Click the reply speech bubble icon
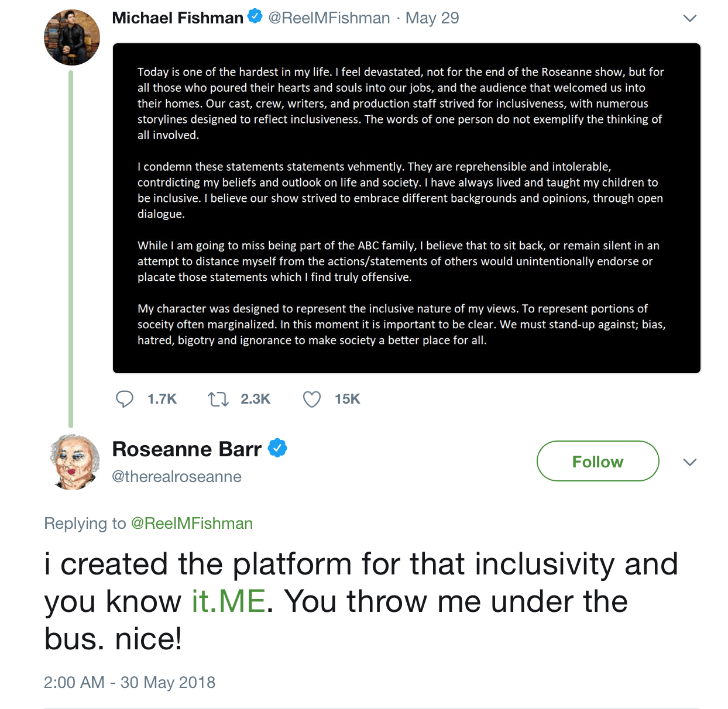Viewport: 728px width, 709px height. pyautogui.click(x=124, y=399)
